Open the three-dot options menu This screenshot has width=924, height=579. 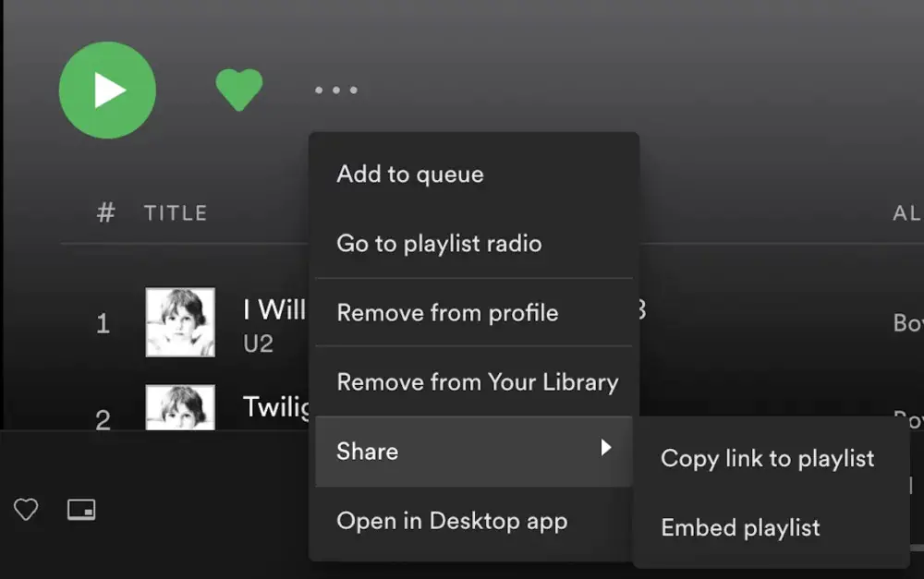click(x=336, y=89)
